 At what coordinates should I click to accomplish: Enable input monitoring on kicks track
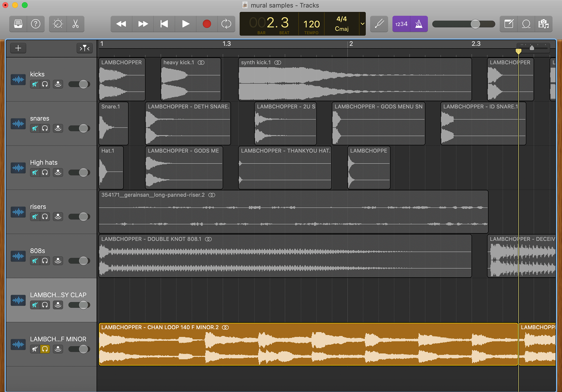[58, 84]
